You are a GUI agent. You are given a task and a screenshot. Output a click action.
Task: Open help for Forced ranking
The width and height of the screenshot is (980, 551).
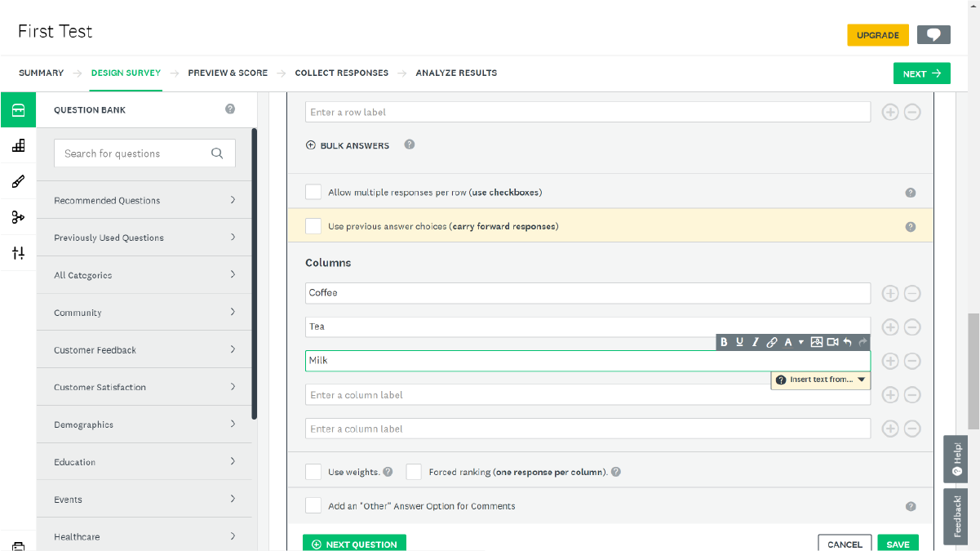[x=616, y=472]
